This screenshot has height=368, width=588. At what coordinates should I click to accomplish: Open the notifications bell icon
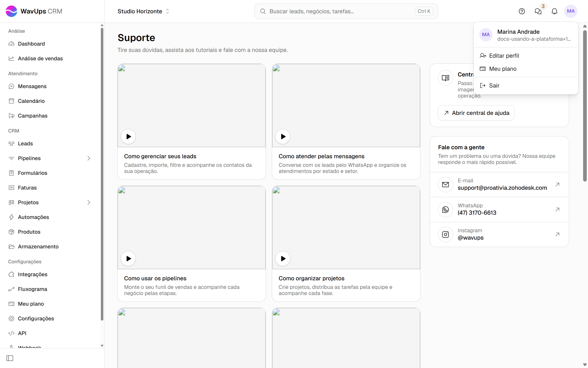(x=555, y=11)
